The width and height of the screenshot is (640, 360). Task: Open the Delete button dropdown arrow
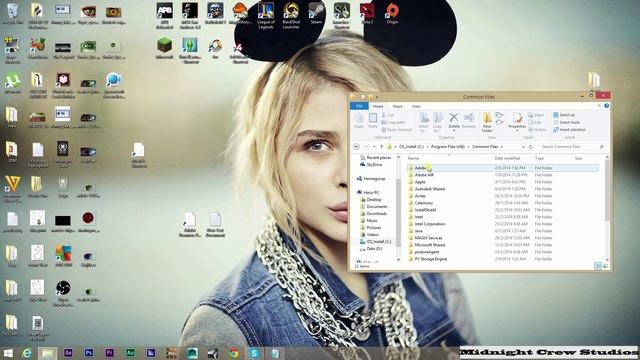[453, 130]
